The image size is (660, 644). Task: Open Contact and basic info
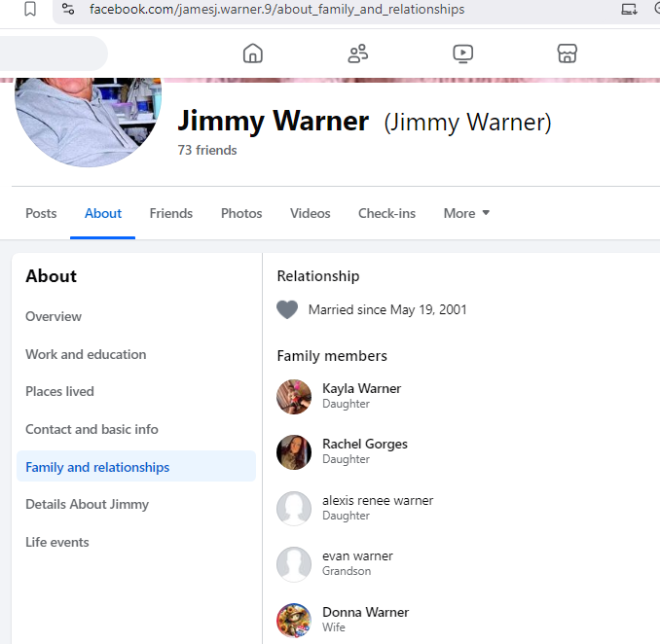92,429
